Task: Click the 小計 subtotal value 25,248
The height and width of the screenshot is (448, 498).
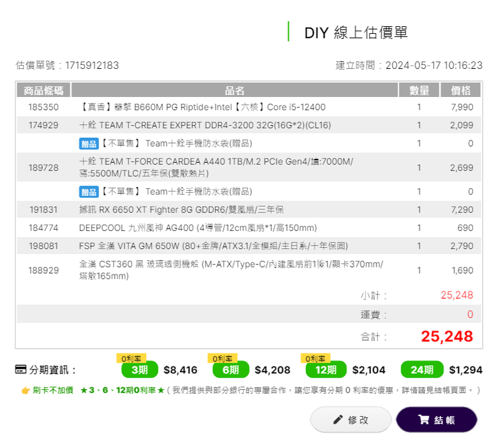Action: pyautogui.click(x=456, y=295)
